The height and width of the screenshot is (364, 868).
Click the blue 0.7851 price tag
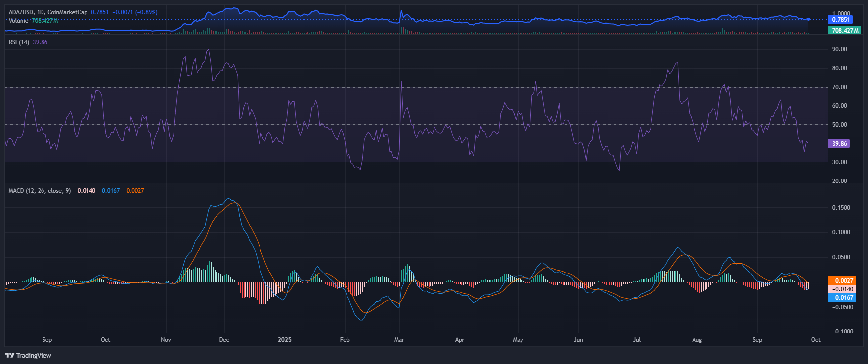[840, 20]
